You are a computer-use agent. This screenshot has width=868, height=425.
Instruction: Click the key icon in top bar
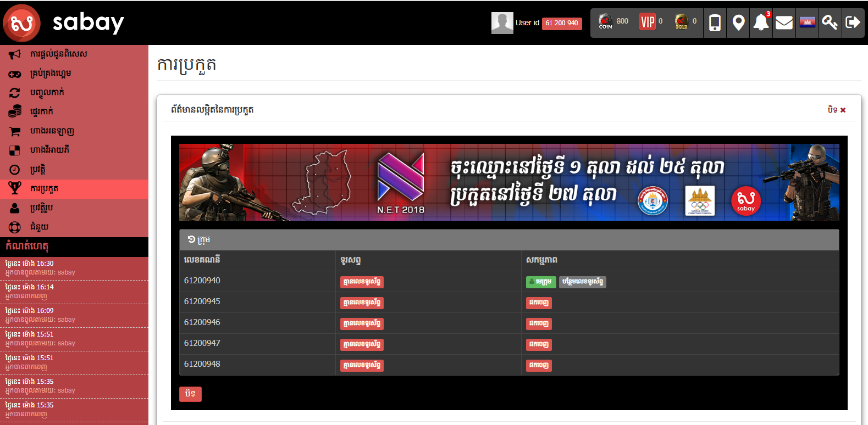[x=830, y=23]
